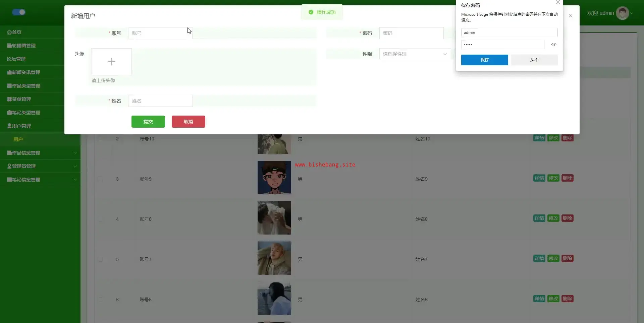The height and width of the screenshot is (323, 644).
Task: Click the avatar thumbnail of 账号9
Action: click(274, 178)
